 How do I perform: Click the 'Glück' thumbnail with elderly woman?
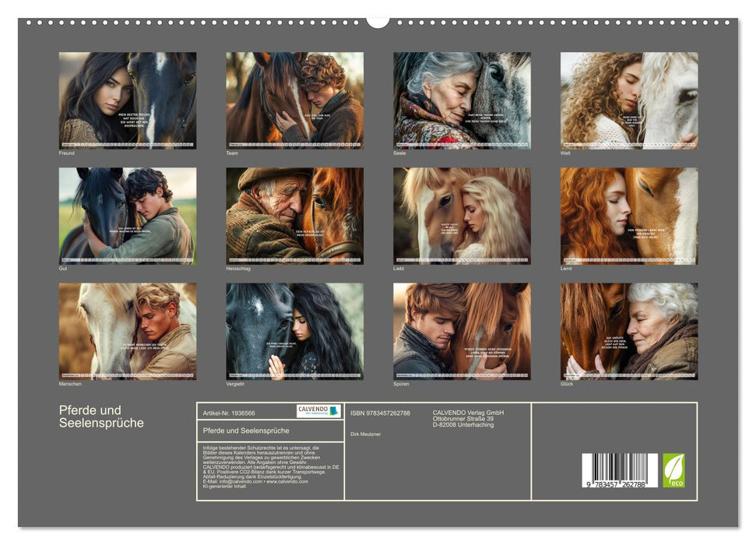[629, 331]
